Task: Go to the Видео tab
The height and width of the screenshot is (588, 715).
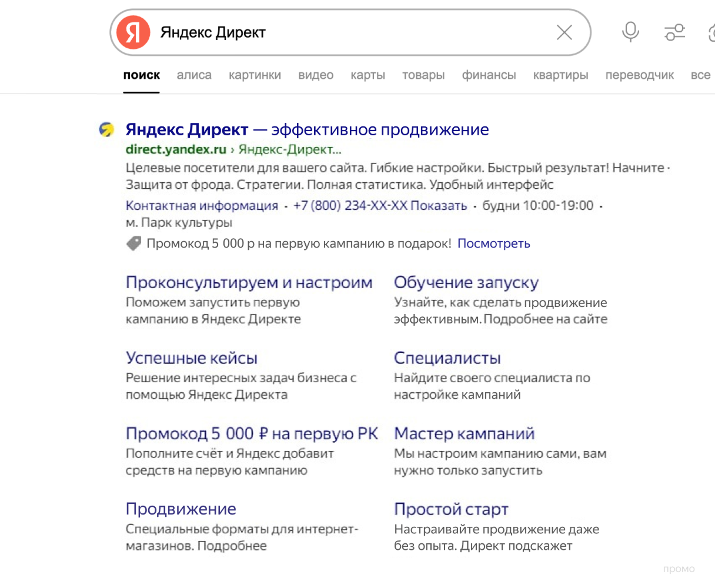Action: tap(316, 75)
